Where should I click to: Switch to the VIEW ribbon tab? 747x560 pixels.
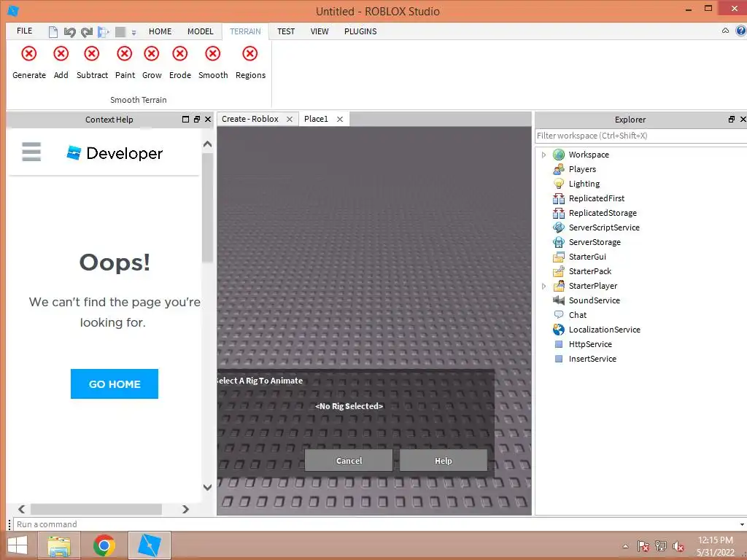coord(320,31)
